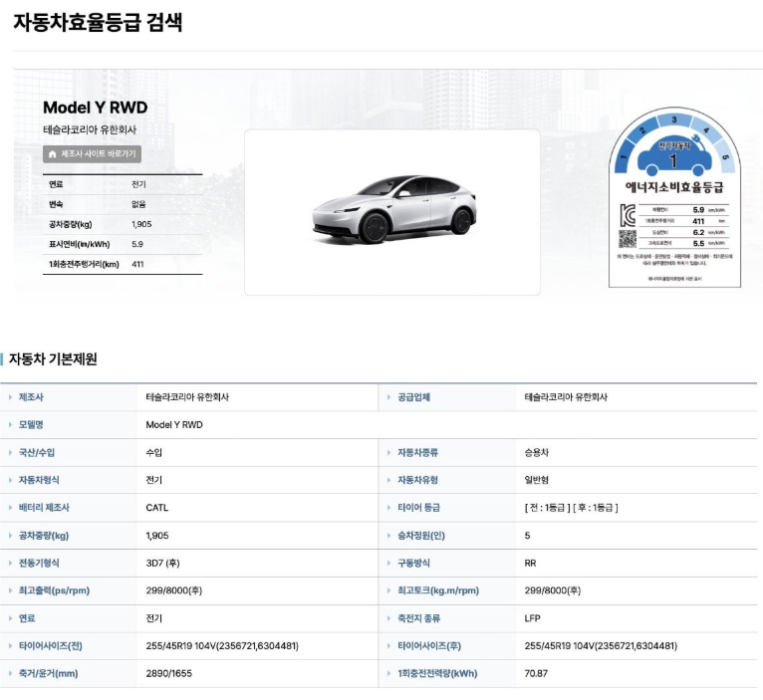Screen dimensions: 763x700
Task: Click 제조사 value 테슬라코리아 유한회사 in specs table
Action: click(187, 397)
